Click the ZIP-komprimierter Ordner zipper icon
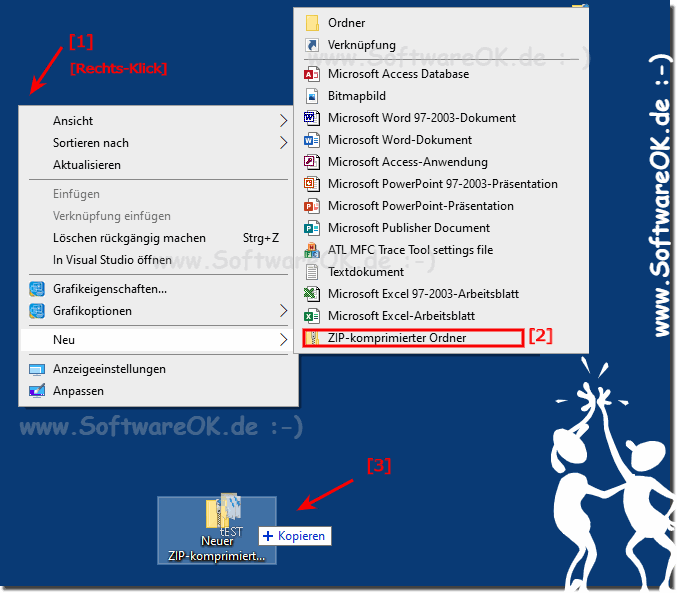The width and height of the screenshot is (677, 593). [312, 338]
